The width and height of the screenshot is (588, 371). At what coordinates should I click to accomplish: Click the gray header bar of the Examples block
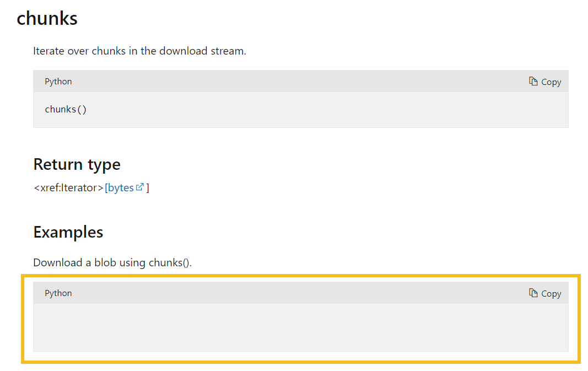pyautogui.click(x=301, y=293)
